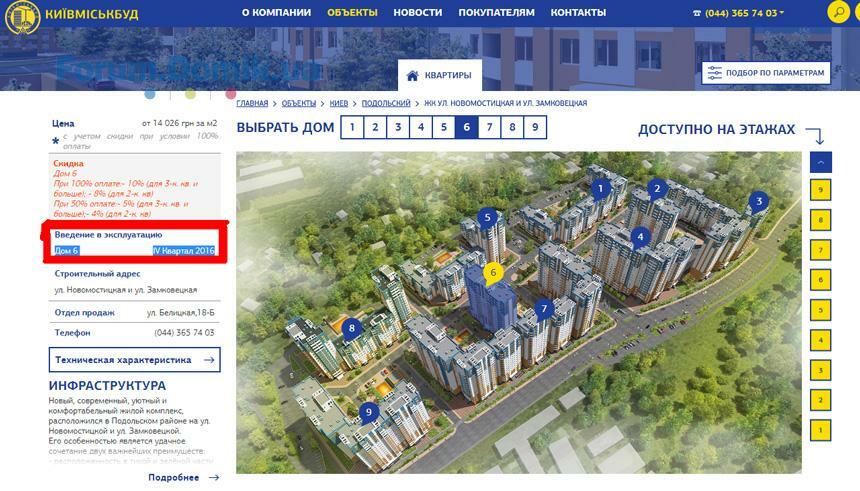Viewport: 860px width, 491px height.
Task: Click building 3 marker on map
Action: pyautogui.click(x=759, y=201)
